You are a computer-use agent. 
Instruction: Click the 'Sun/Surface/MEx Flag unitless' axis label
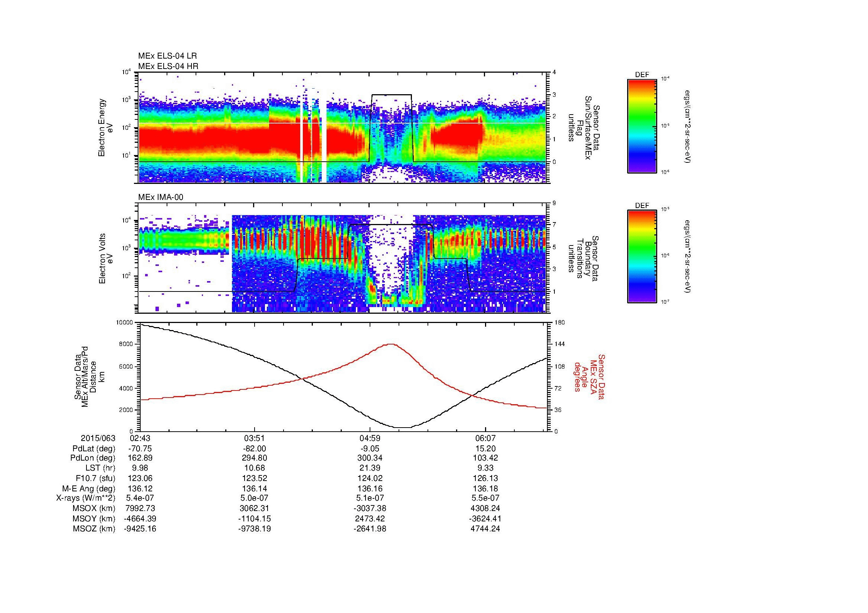click(x=583, y=128)
